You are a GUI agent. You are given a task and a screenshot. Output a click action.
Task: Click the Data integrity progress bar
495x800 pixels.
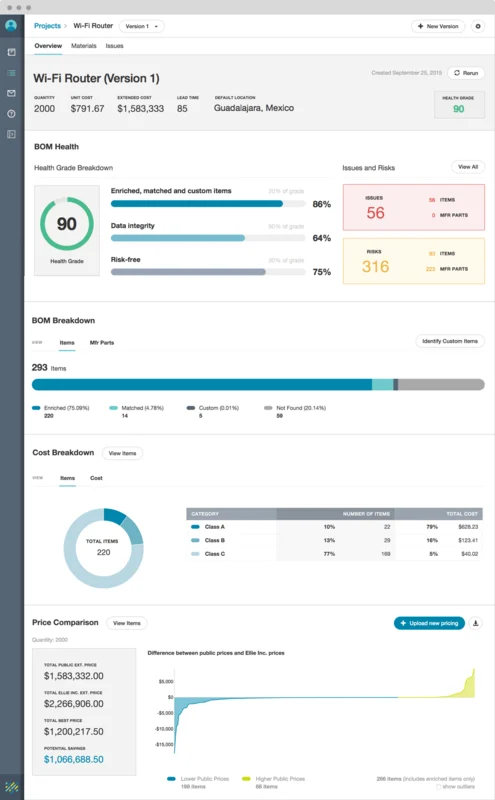[208, 238]
